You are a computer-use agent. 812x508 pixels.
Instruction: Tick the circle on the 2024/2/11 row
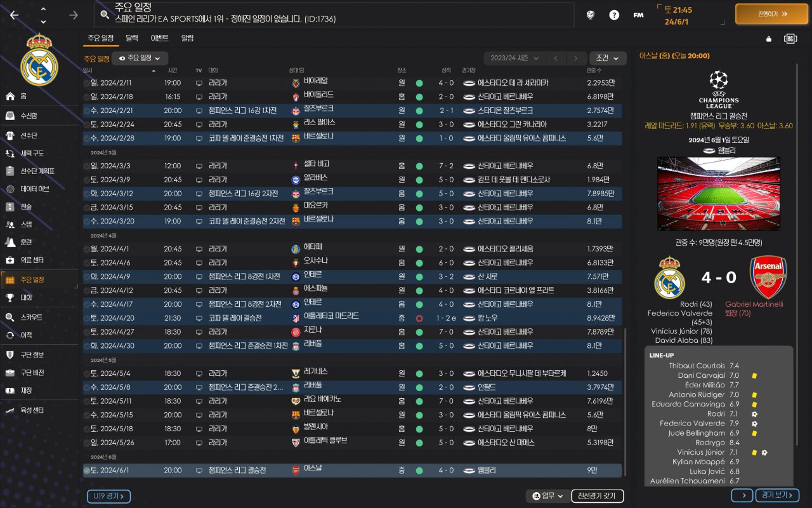tap(87, 83)
